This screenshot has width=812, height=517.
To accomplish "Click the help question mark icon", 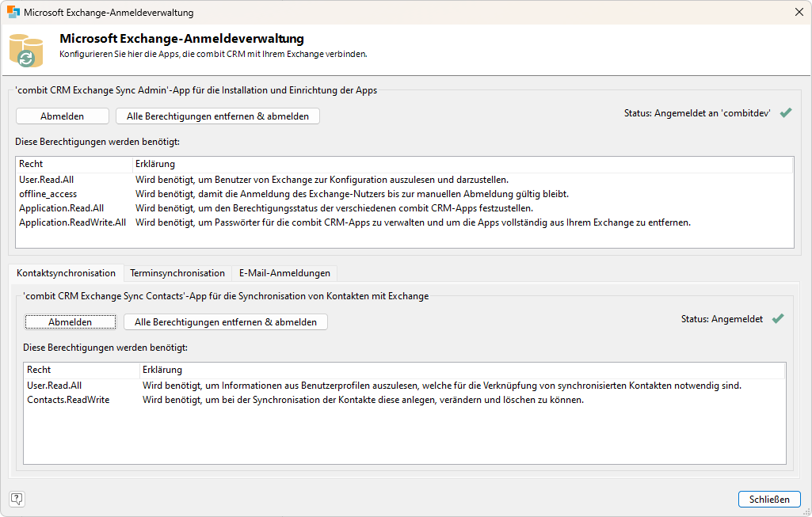I will 17,499.
